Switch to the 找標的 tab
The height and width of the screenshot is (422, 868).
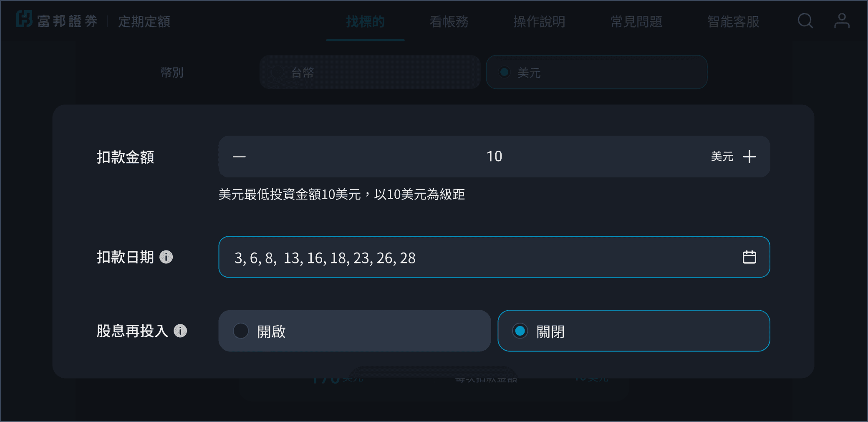pos(365,22)
